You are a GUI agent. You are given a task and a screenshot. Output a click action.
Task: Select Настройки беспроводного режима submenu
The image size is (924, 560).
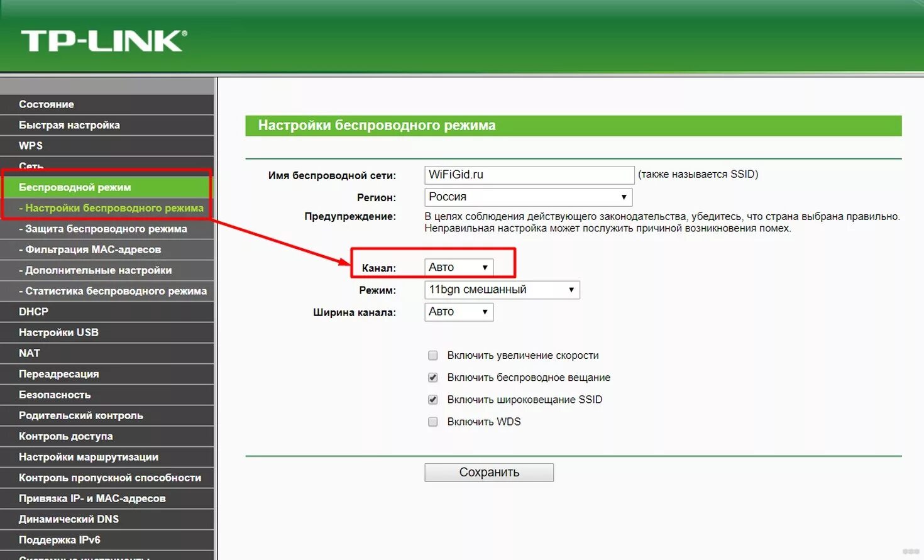click(107, 208)
